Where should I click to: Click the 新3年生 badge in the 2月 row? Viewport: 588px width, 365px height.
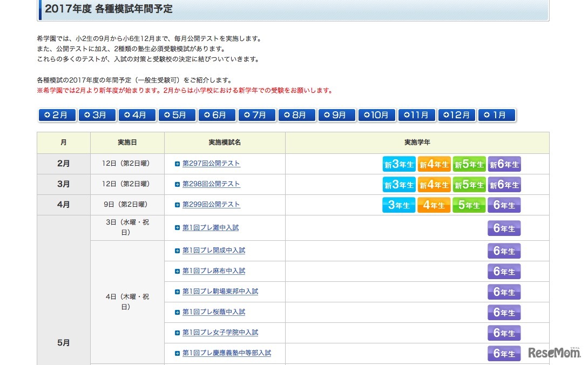pyautogui.click(x=399, y=164)
